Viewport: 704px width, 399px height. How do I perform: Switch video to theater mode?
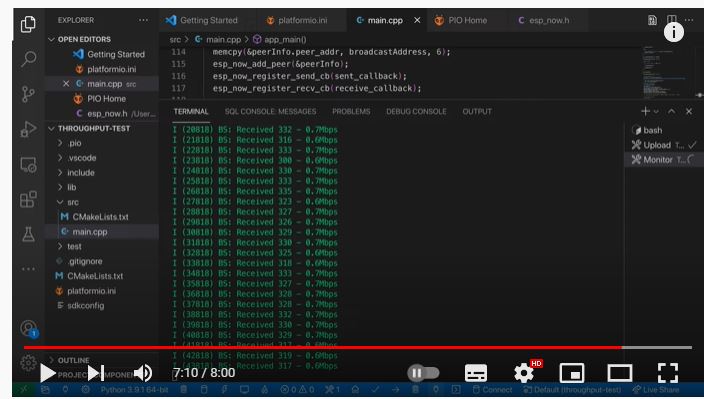coord(620,373)
